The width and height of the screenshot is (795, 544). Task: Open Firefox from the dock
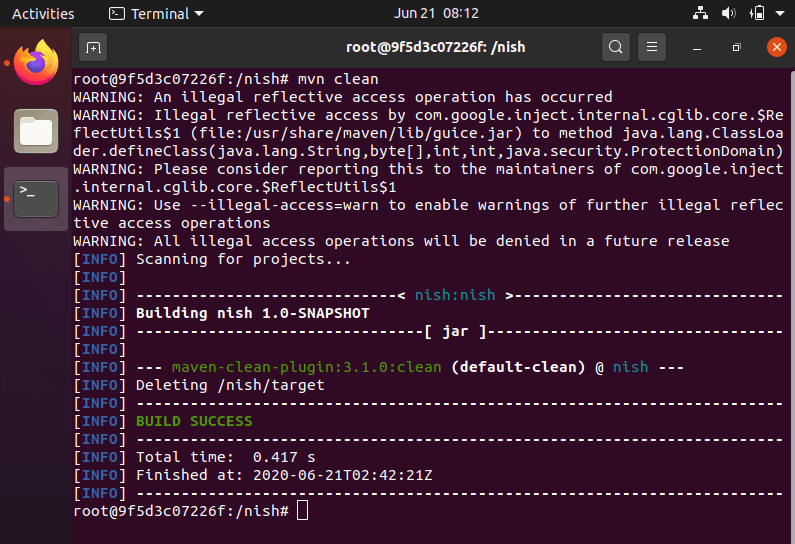(x=36, y=63)
